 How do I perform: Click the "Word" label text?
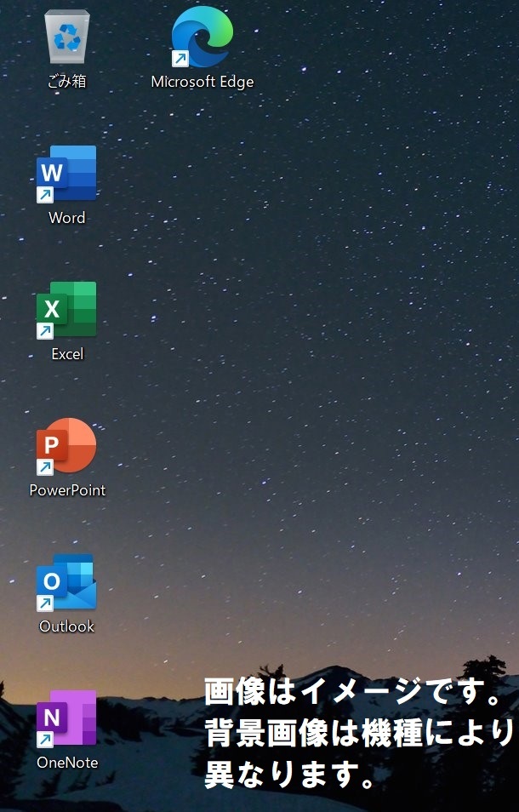coord(66,218)
